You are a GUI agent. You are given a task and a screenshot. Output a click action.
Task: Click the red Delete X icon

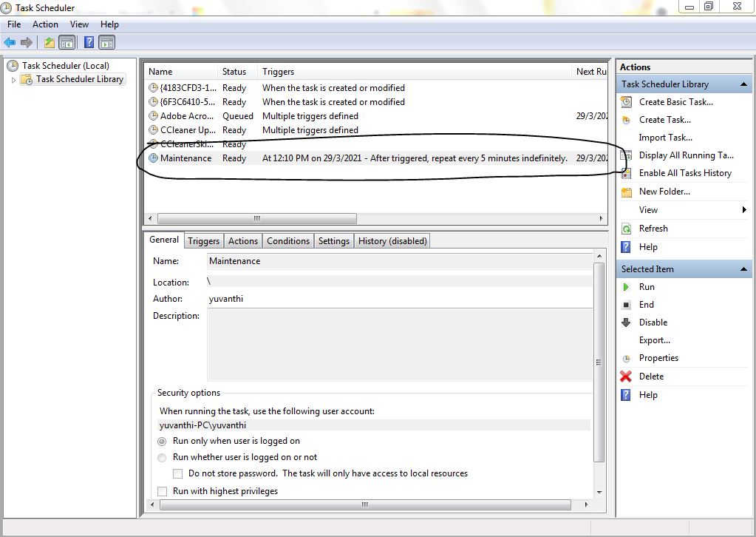click(x=626, y=376)
